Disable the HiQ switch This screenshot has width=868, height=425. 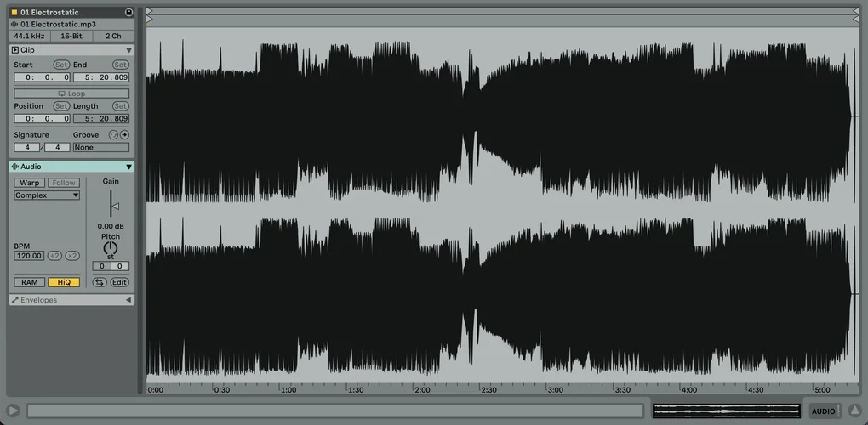(x=64, y=282)
